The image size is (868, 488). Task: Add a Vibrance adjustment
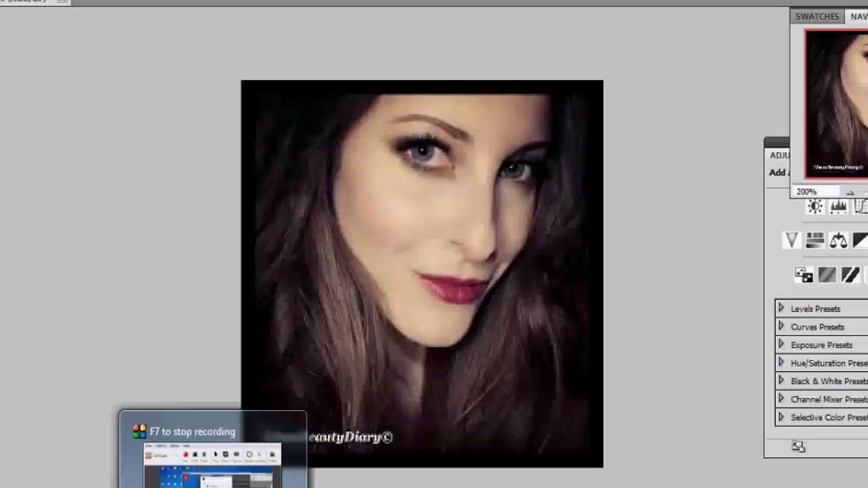tap(791, 241)
